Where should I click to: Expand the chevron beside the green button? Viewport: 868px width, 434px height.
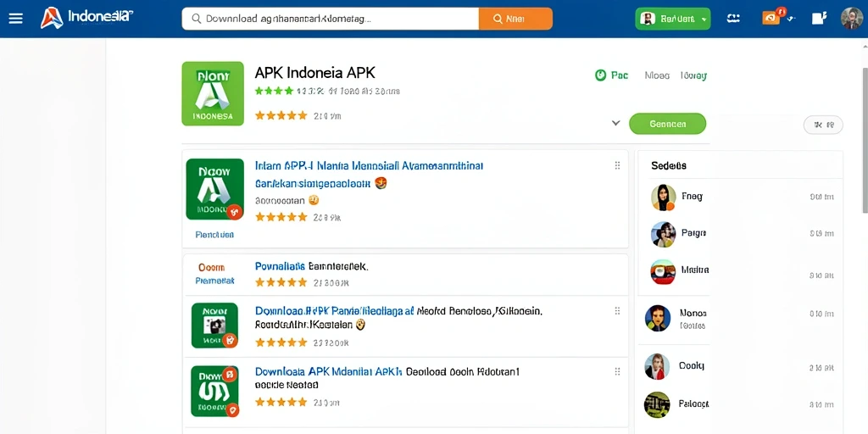[615, 123]
